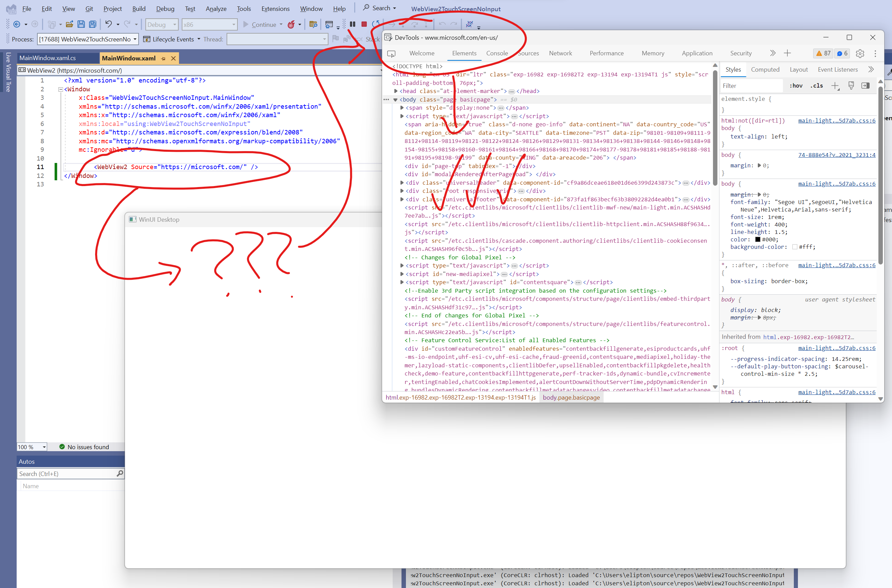Open the Find in Files icon
The height and width of the screenshot is (588, 892).
tap(313, 24)
